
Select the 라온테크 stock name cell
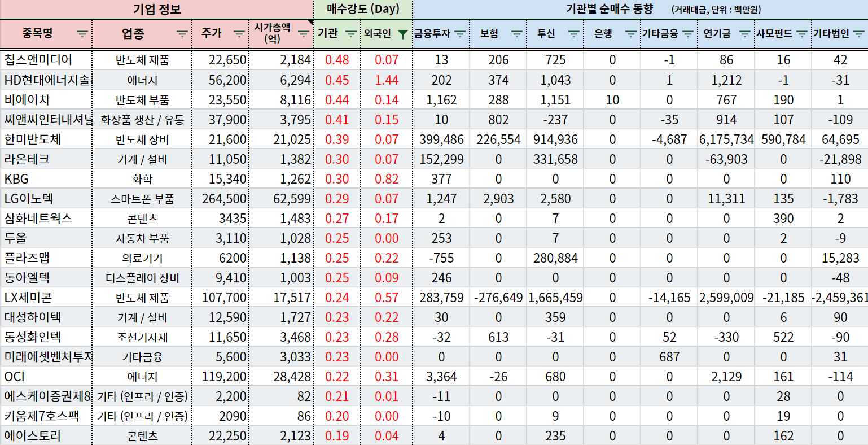point(46,159)
